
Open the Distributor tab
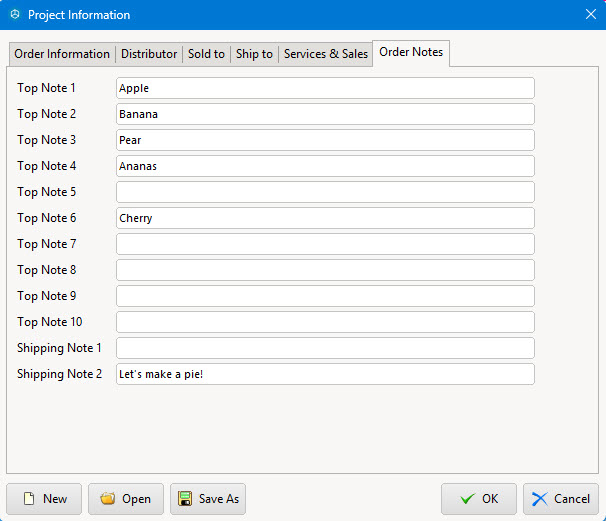[149, 54]
